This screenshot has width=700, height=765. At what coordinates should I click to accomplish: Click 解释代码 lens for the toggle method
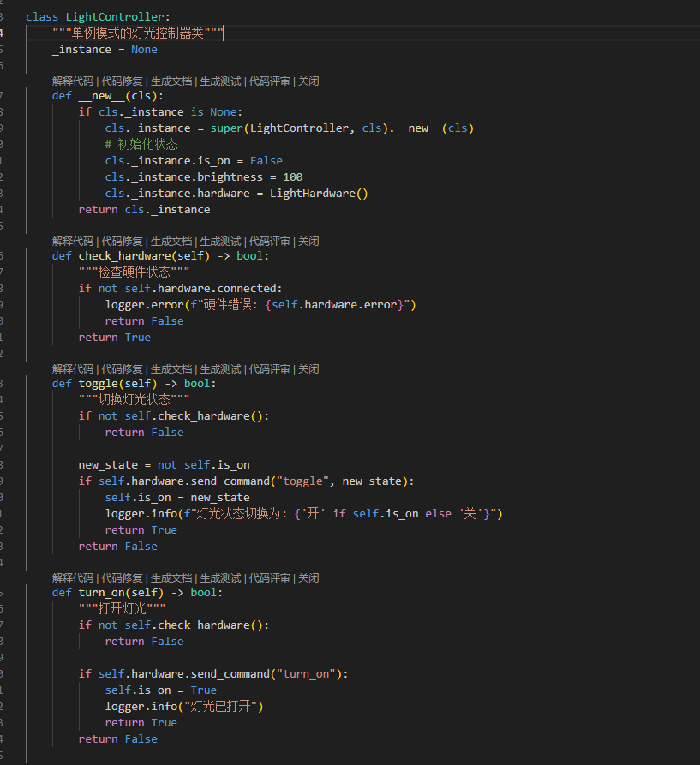[73, 369]
